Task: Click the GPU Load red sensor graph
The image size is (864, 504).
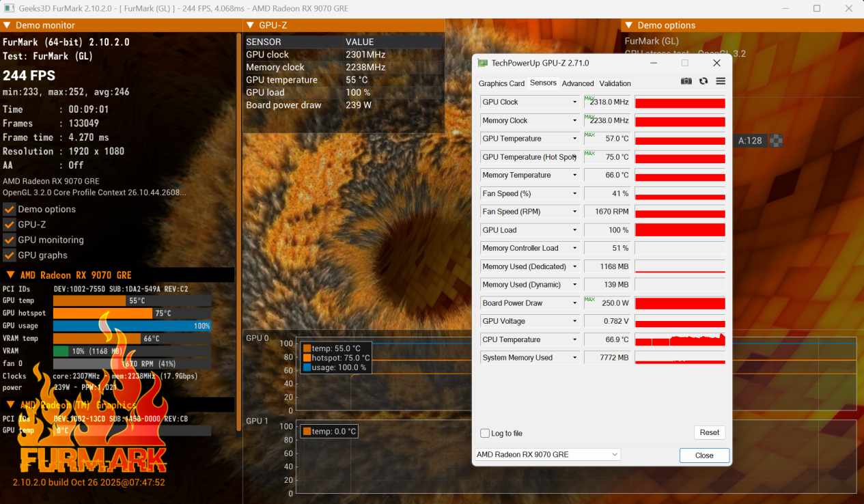Action: 680,230
